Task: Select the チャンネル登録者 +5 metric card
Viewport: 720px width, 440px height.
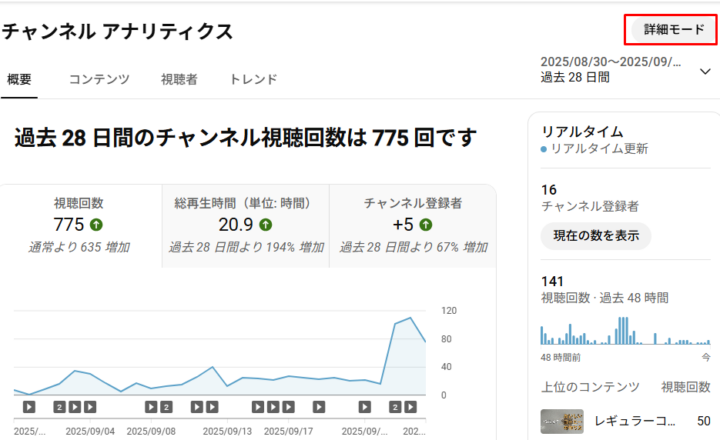Action: [412, 225]
